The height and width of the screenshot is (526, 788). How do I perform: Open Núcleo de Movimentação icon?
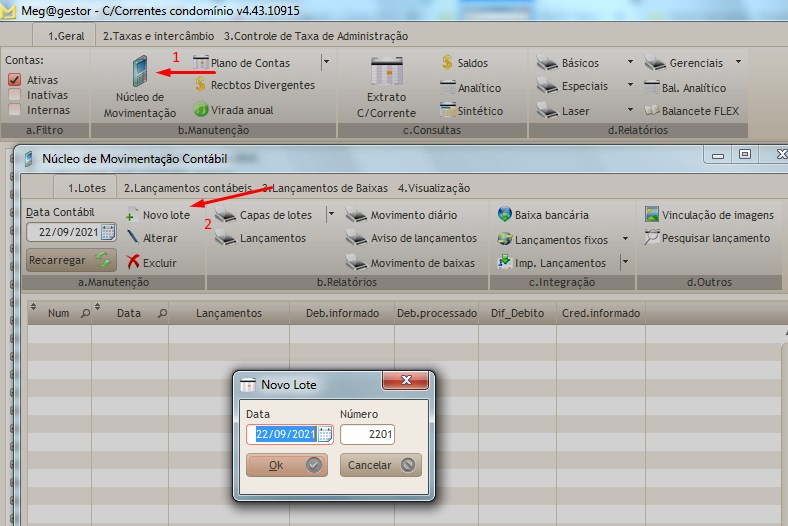[140, 74]
